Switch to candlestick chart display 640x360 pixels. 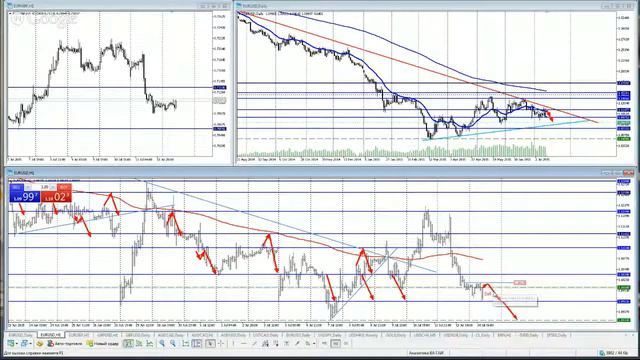point(139,344)
